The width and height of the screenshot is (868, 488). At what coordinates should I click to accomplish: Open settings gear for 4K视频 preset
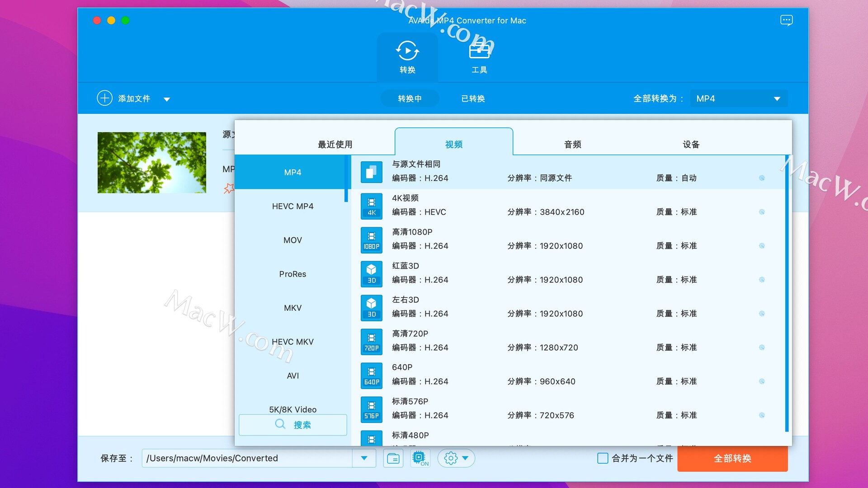(x=762, y=212)
